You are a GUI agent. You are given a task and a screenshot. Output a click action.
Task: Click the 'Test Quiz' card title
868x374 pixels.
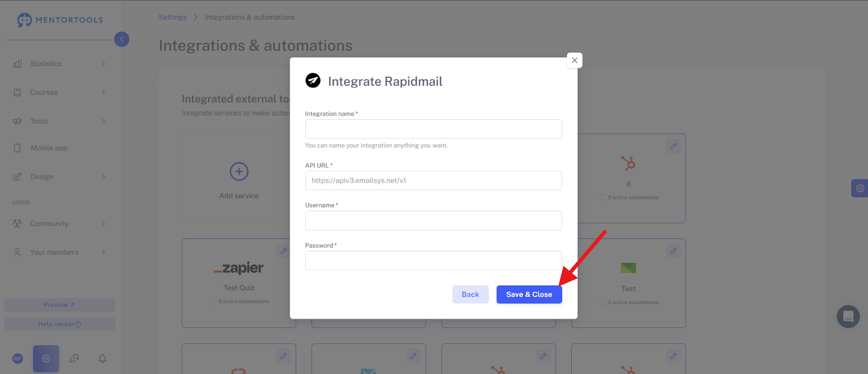[239, 288]
